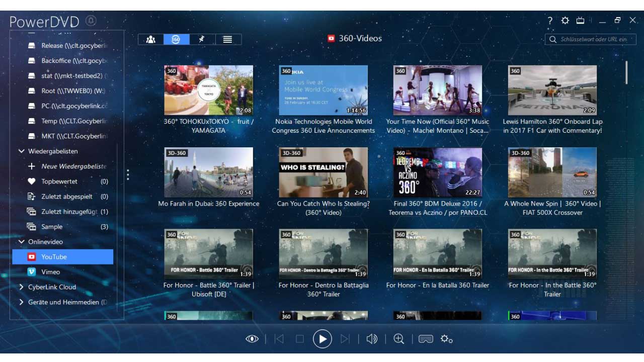Mute audio with the speaker icon
Viewport: 644px width, 362px height.
coord(372,339)
